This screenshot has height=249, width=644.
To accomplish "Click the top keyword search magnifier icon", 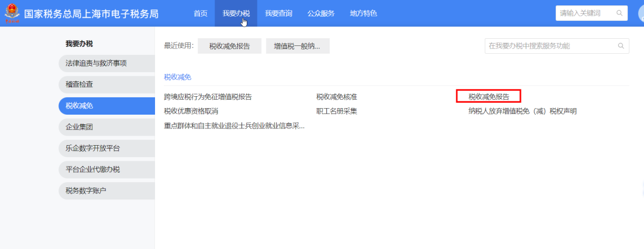I will (x=620, y=13).
